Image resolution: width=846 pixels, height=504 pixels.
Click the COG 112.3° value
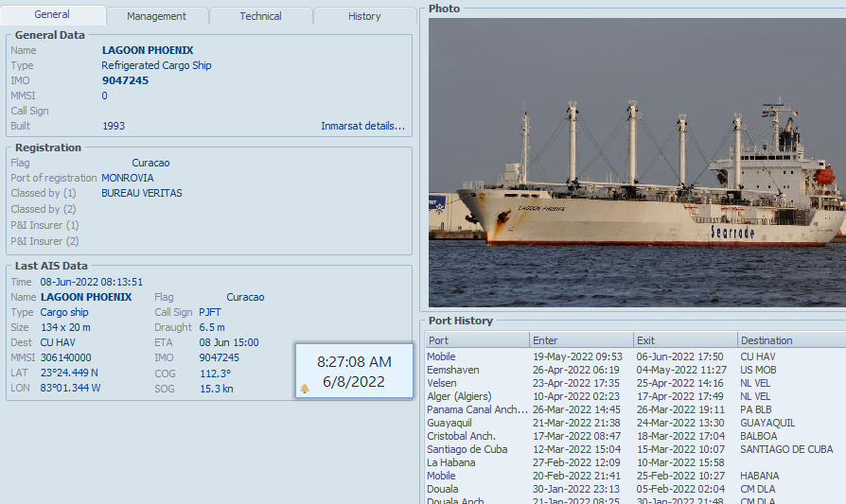[215, 374]
